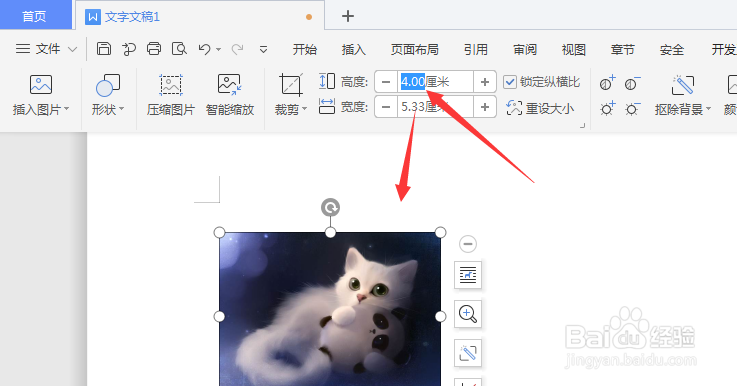Click the 高度 value field showing 4.00厘米
The image size is (737, 386).
click(435, 82)
